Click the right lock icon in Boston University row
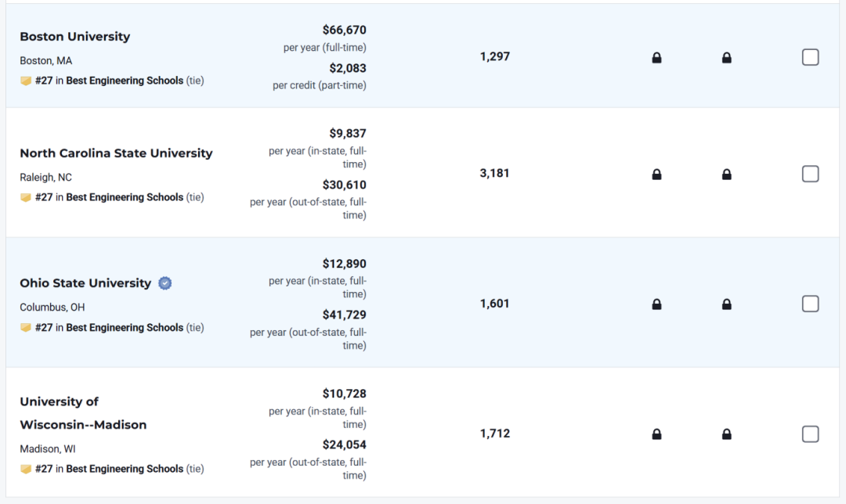The width and height of the screenshot is (846, 504). 726,57
